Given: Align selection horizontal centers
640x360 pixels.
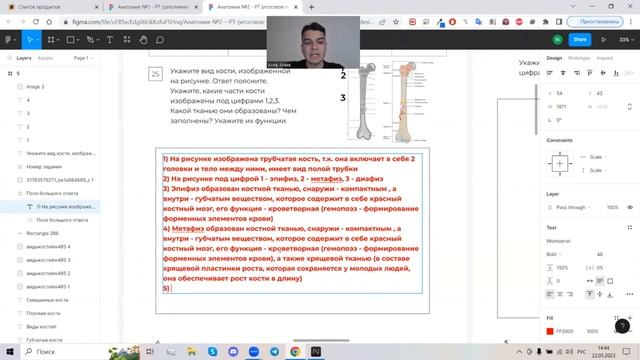Looking at the screenshot, I should [x=563, y=73].
